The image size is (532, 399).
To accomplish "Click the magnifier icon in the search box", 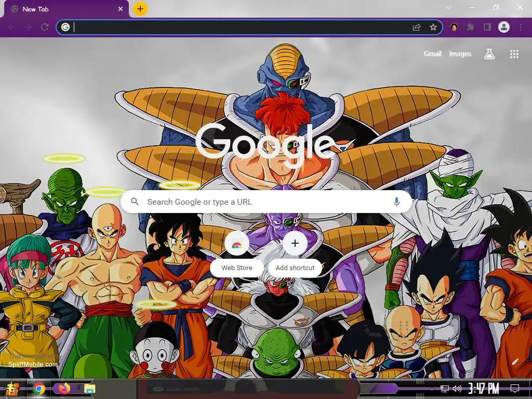I will tap(135, 202).
